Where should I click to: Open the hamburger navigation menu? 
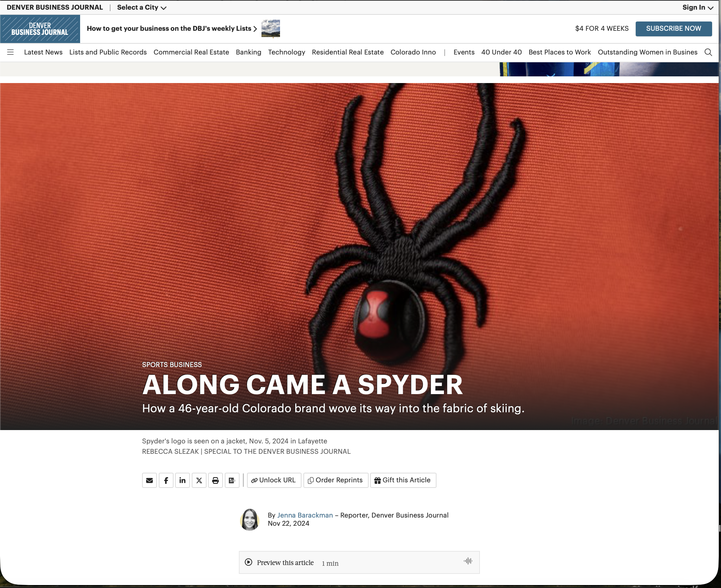pos(10,52)
